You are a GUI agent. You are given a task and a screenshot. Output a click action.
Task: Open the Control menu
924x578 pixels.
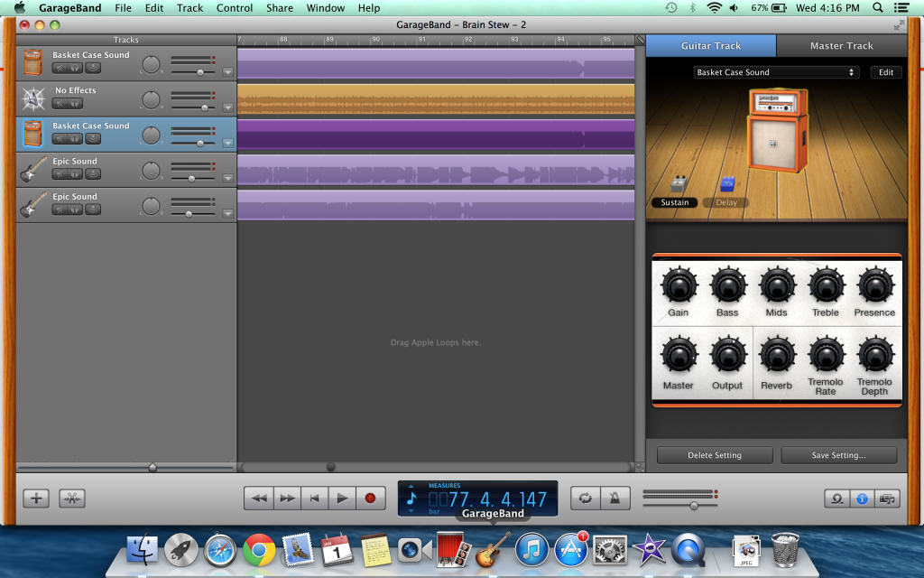pyautogui.click(x=235, y=7)
